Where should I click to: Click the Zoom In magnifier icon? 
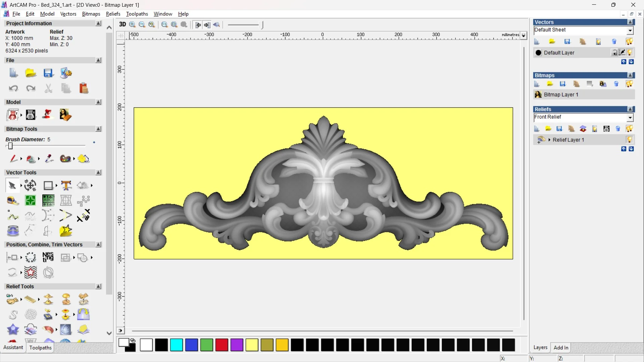(132, 24)
